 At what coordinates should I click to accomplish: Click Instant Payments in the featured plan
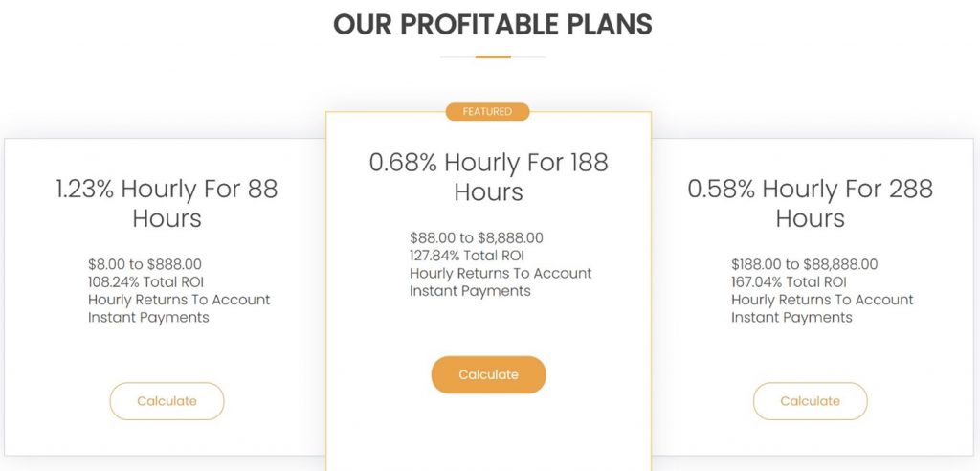click(x=470, y=291)
